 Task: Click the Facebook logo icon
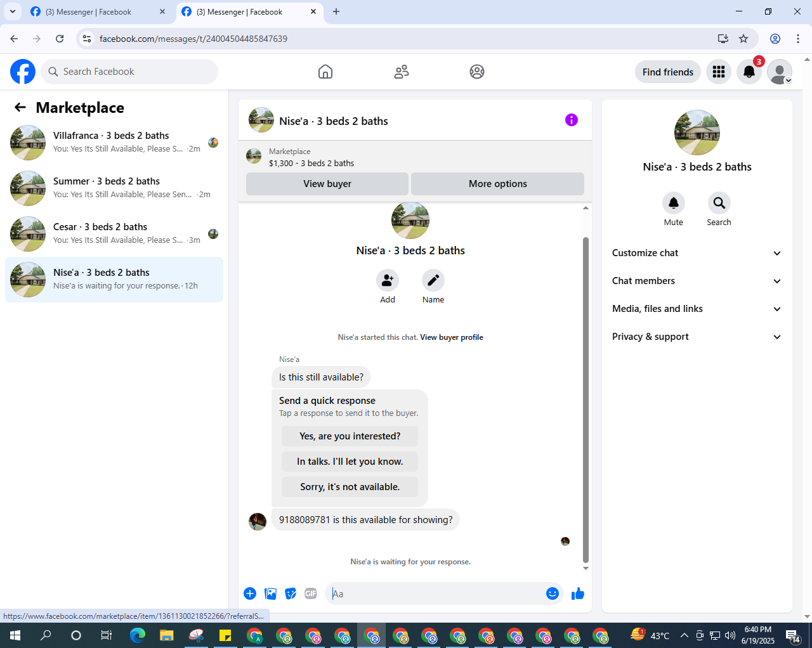tap(23, 72)
